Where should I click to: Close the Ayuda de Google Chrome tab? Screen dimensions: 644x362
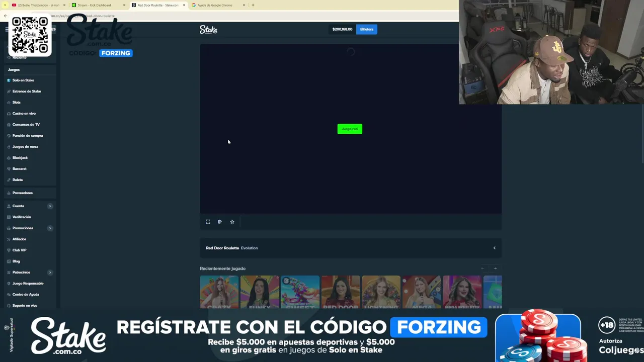(x=244, y=5)
